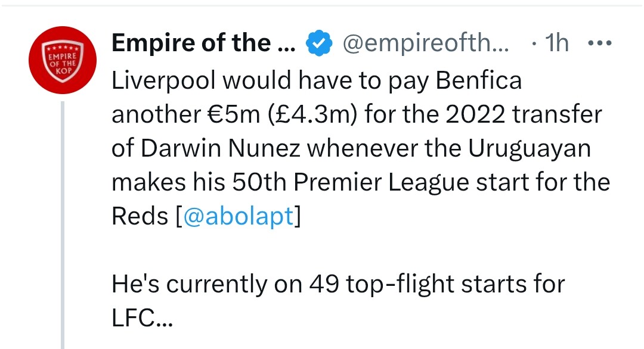Click the word 'Uruguayan' in the tweet
This screenshot has width=644, height=349.
pyautogui.click(x=530, y=149)
